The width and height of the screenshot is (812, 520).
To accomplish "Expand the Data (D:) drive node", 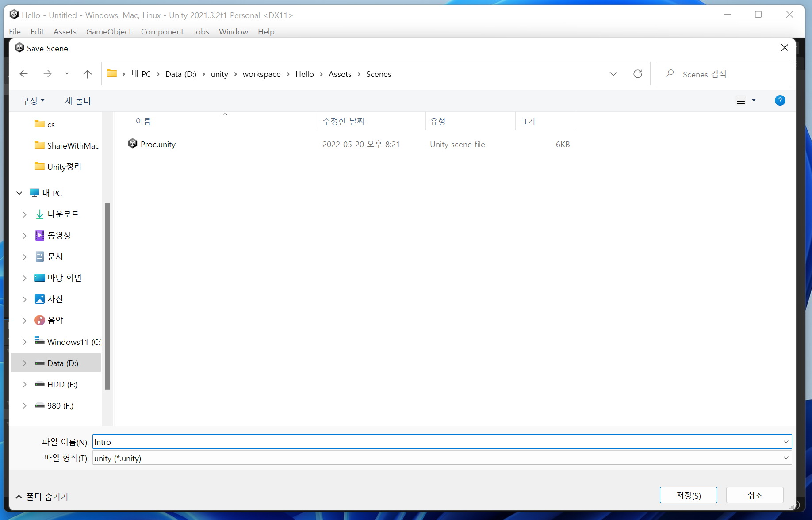I will pyautogui.click(x=25, y=363).
